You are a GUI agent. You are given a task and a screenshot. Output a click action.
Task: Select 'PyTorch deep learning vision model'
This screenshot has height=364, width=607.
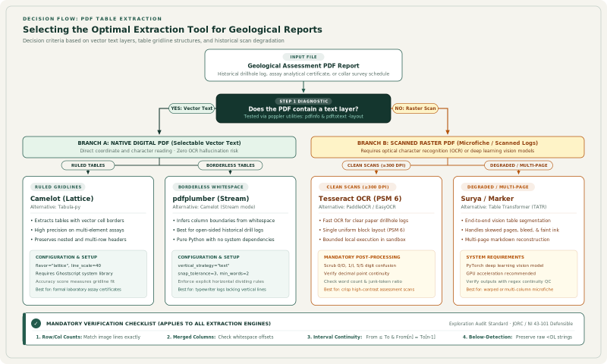505,265
